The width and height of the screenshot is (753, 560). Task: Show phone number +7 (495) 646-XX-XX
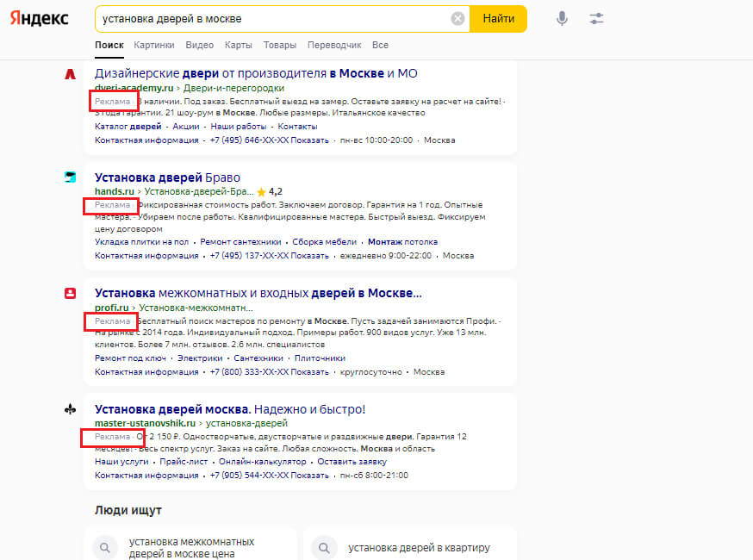point(269,140)
